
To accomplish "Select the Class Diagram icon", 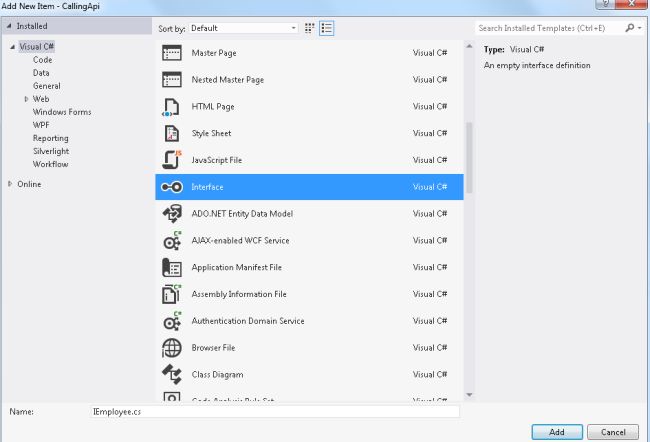I will [172, 374].
